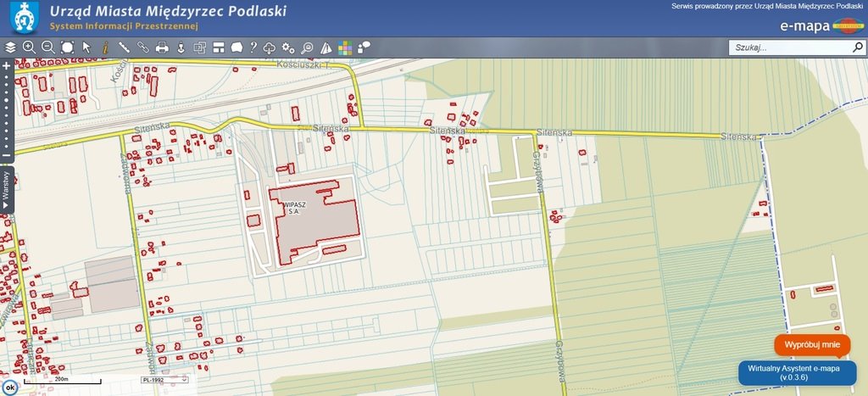This screenshot has width=868, height=396.
Task: Click the round ok button
Action: click(10, 387)
